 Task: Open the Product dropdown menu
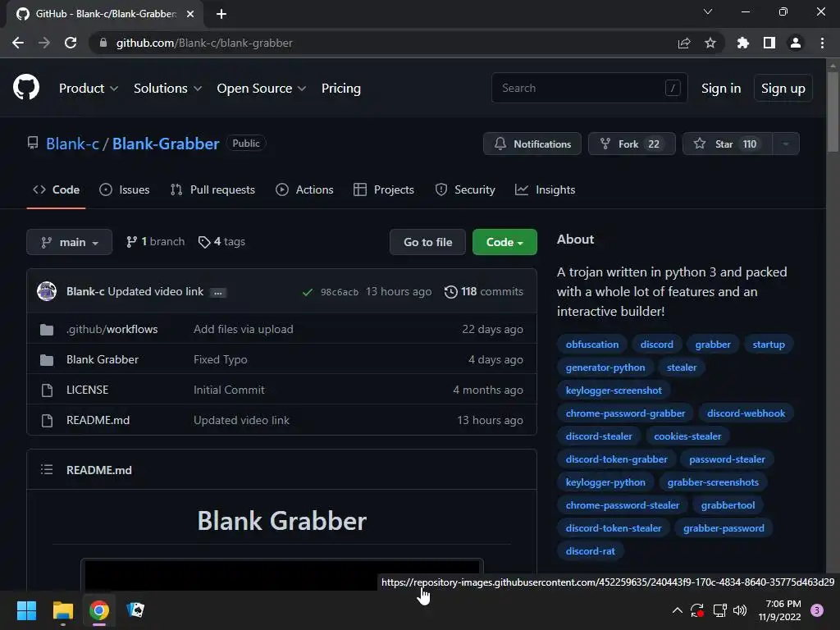point(89,89)
